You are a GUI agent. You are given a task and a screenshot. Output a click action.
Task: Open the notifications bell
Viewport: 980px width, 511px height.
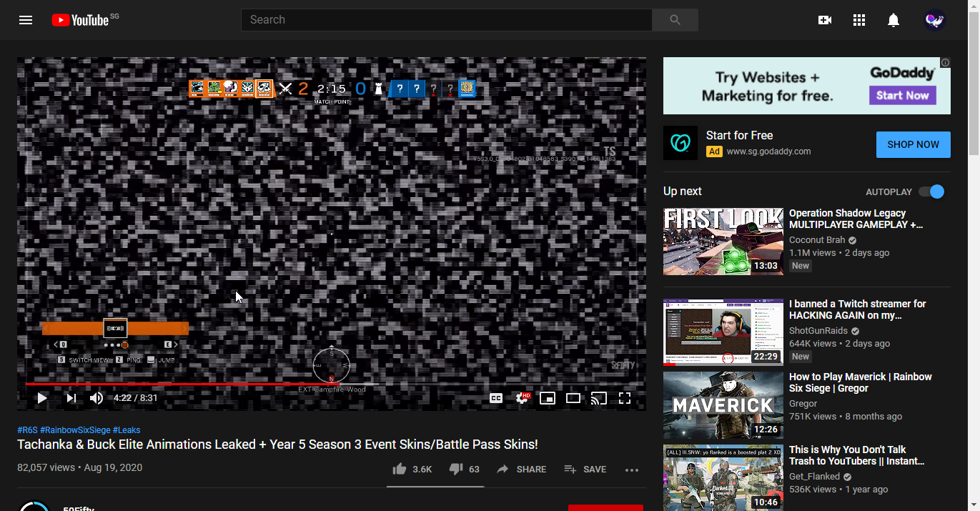click(x=894, y=20)
